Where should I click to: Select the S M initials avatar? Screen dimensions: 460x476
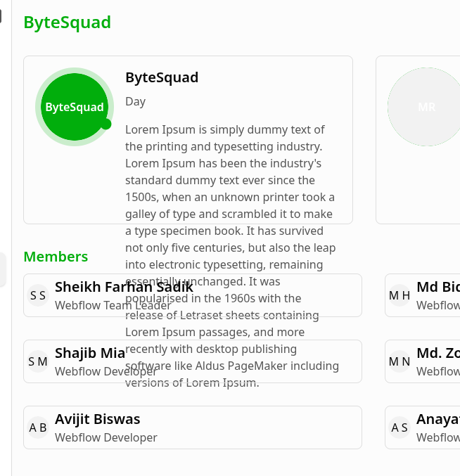(x=38, y=361)
